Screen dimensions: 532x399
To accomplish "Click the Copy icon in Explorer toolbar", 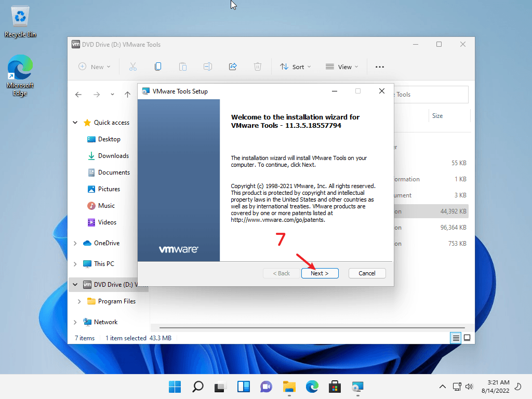I will click(x=158, y=66).
